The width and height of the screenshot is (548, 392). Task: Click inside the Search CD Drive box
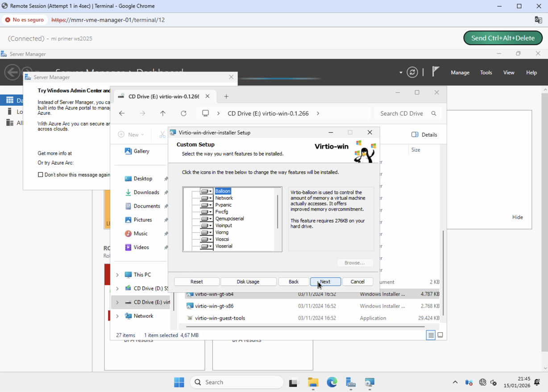pos(402,113)
